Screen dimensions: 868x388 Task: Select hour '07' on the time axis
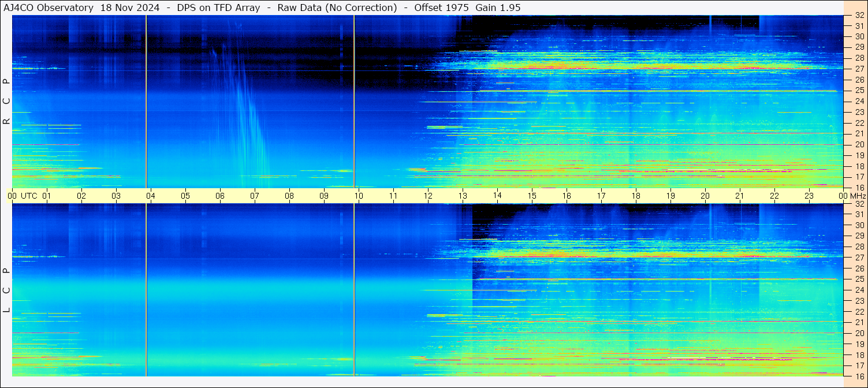255,196
